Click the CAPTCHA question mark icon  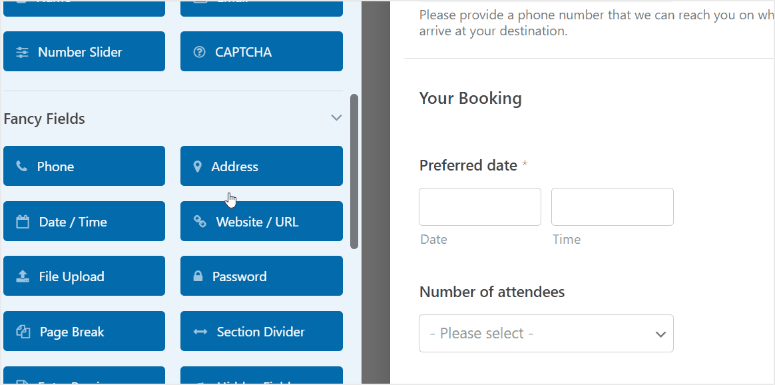[199, 52]
